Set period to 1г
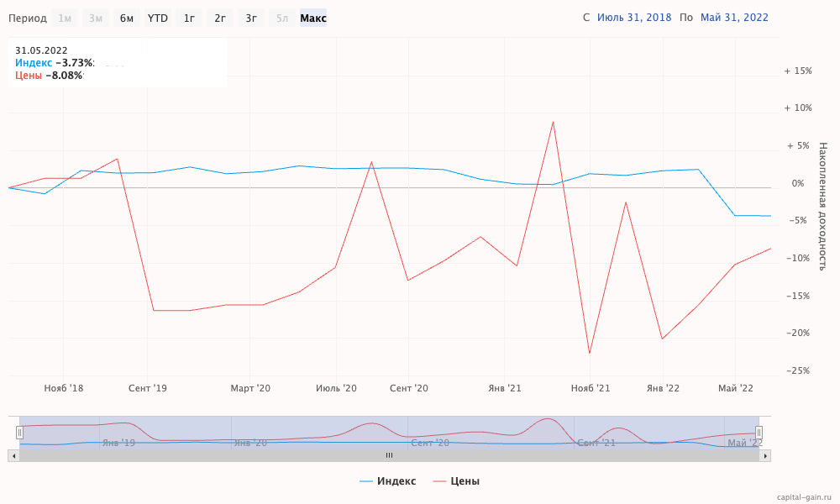This screenshot has width=840, height=504. 189,18
